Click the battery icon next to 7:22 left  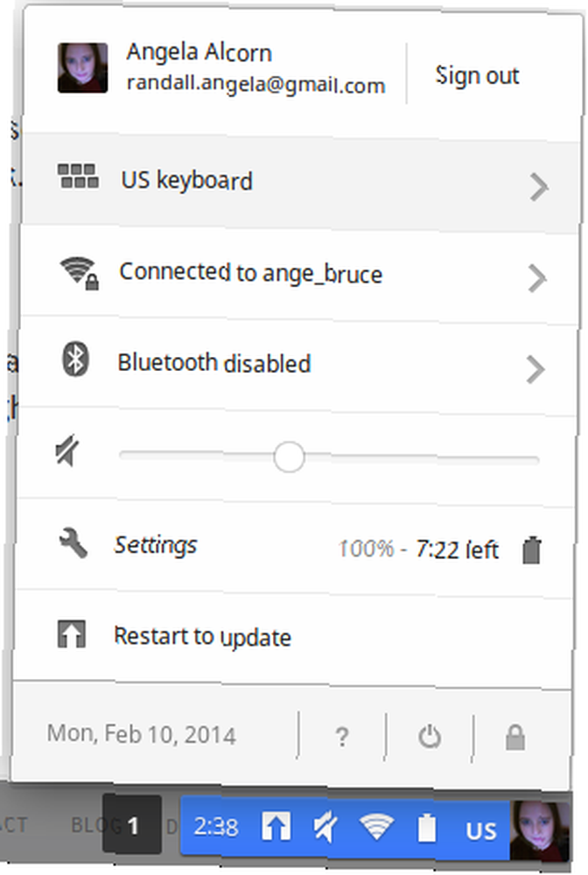pos(532,550)
